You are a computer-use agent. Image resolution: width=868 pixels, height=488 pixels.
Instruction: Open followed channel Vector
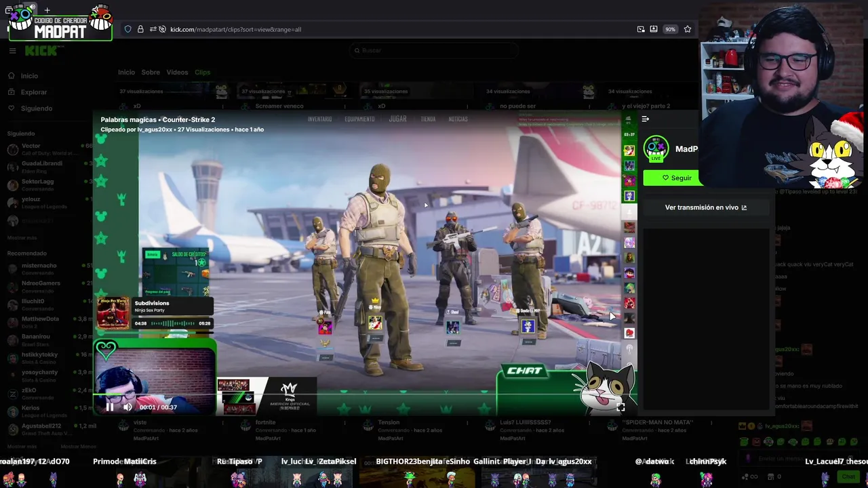coord(49,148)
